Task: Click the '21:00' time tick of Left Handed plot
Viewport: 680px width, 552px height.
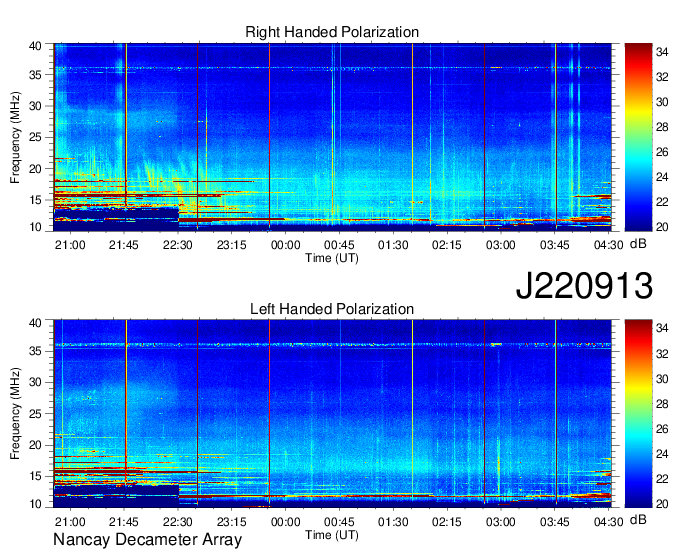Action: [70, 522]
